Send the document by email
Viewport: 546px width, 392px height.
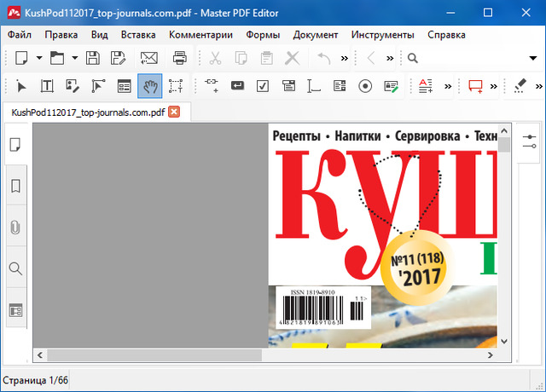(x=149, y=58)
